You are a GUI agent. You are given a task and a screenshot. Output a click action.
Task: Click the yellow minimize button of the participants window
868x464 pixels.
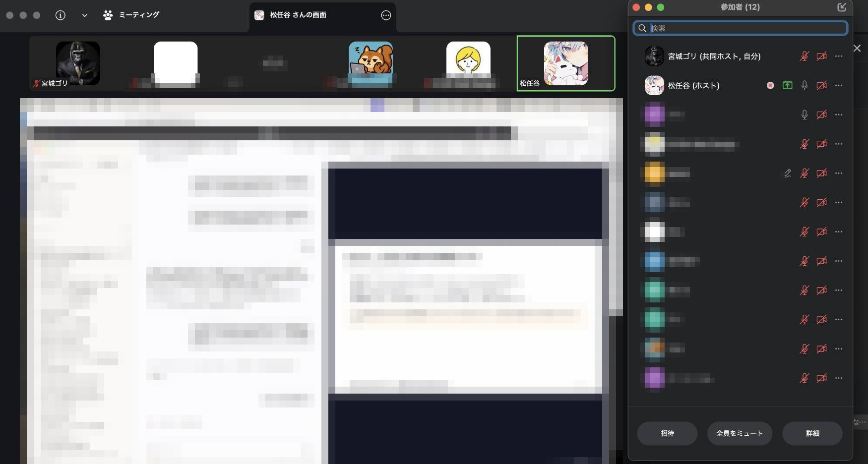[648, 7]
